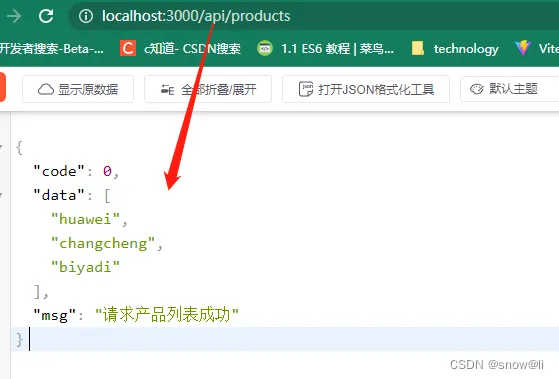Open the 默认主题 theme selector

coord(510,89)
